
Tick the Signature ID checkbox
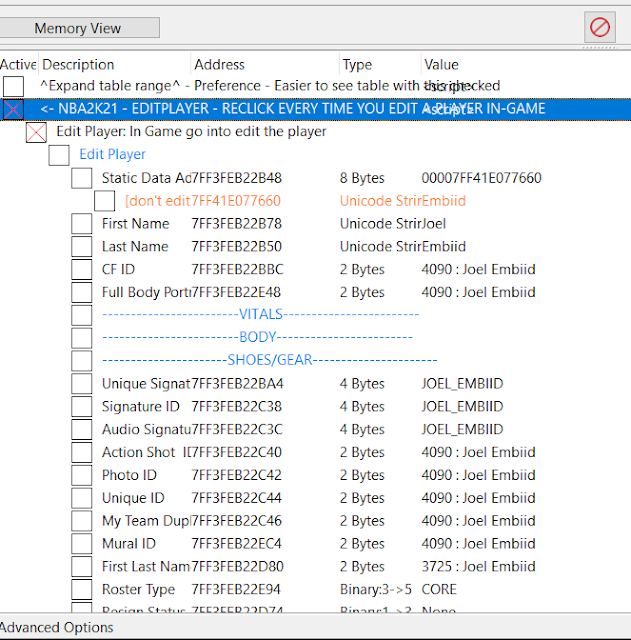[82, 407]
